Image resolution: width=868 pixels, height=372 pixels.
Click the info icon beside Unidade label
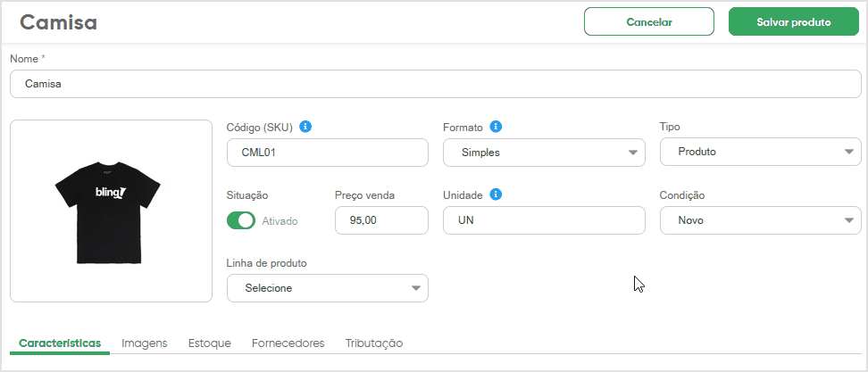point(496,194)
